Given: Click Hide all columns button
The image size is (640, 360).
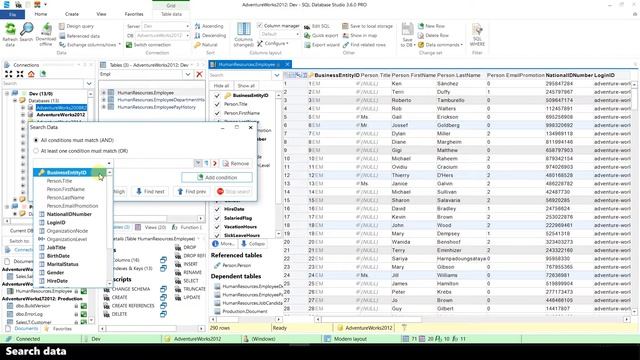Looking at the screenshot, I should point(222,86).
